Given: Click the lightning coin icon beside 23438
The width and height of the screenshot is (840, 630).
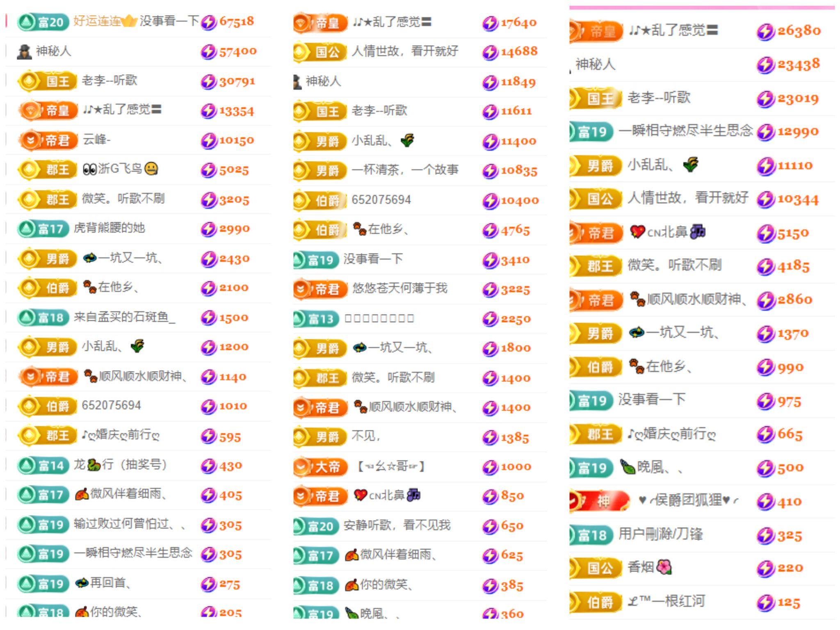Looking at the screenshot, I should tap(765, 65).
